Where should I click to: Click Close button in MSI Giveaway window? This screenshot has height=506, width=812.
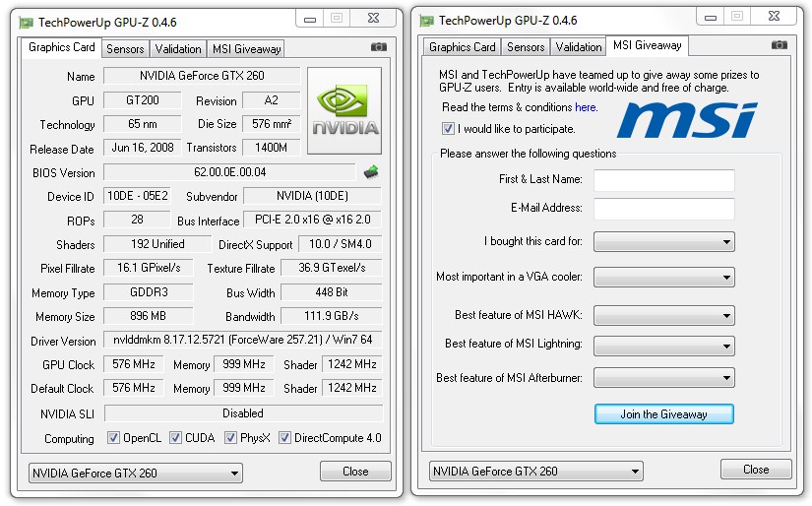coord(756,470)
